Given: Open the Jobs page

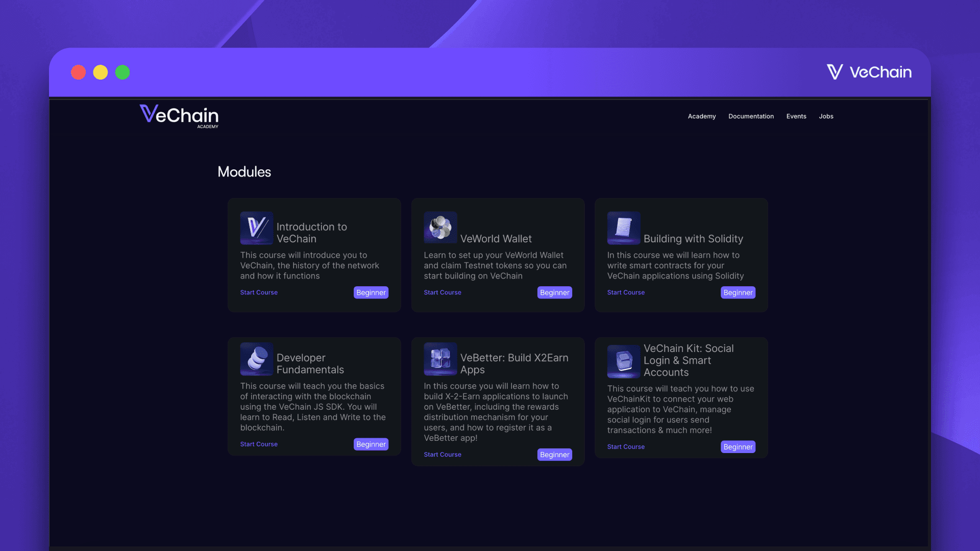Looking at the screenshot, I should pos(826,116).
